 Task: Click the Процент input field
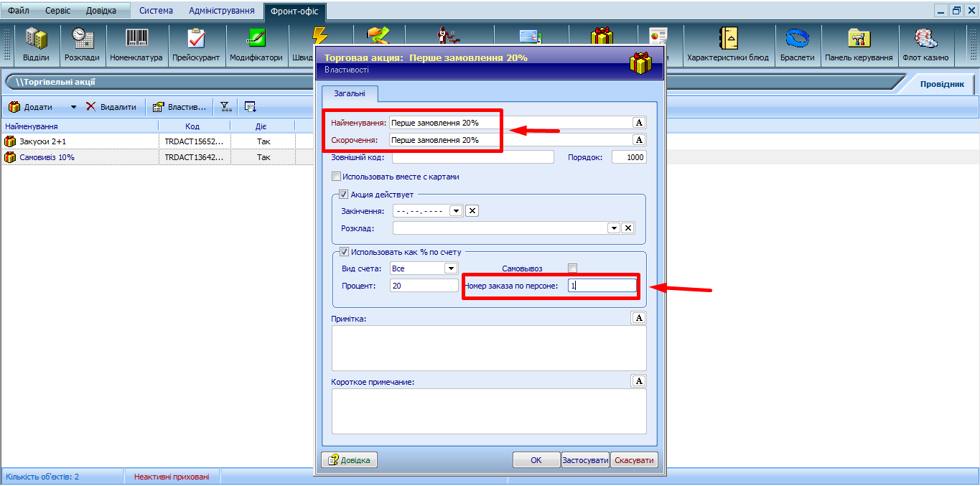coord(424,286)
